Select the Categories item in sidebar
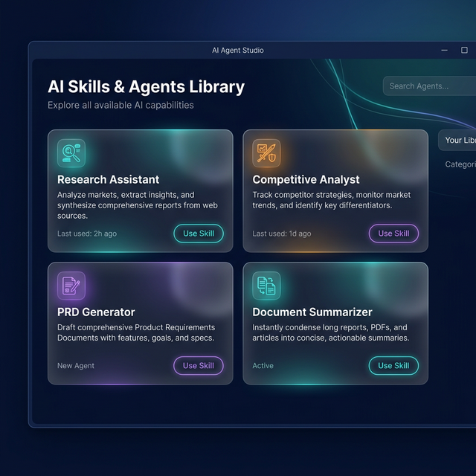The image size is (476, 476). pos(460,164)
